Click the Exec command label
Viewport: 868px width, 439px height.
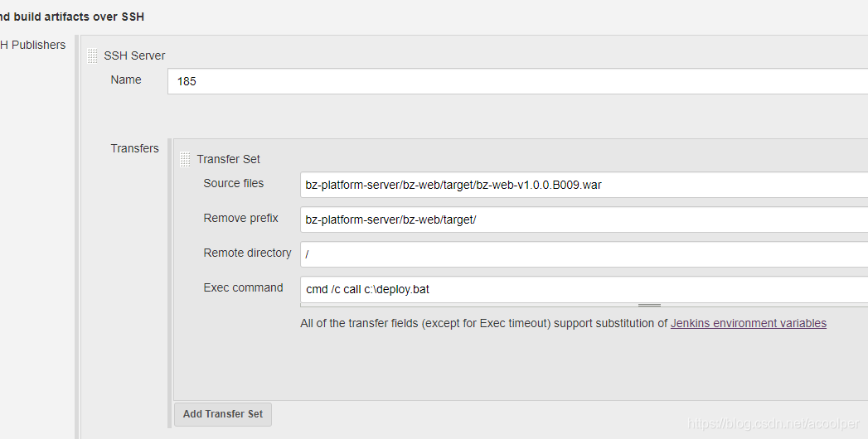[x=243, y=288]
